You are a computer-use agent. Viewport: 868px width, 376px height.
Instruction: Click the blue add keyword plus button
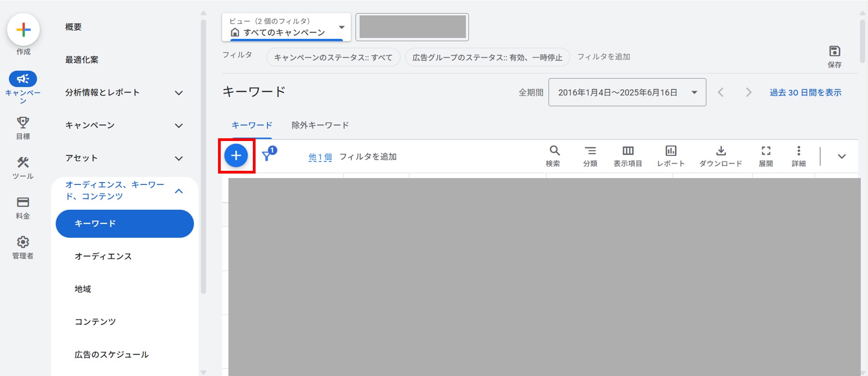tap(236, 156)
